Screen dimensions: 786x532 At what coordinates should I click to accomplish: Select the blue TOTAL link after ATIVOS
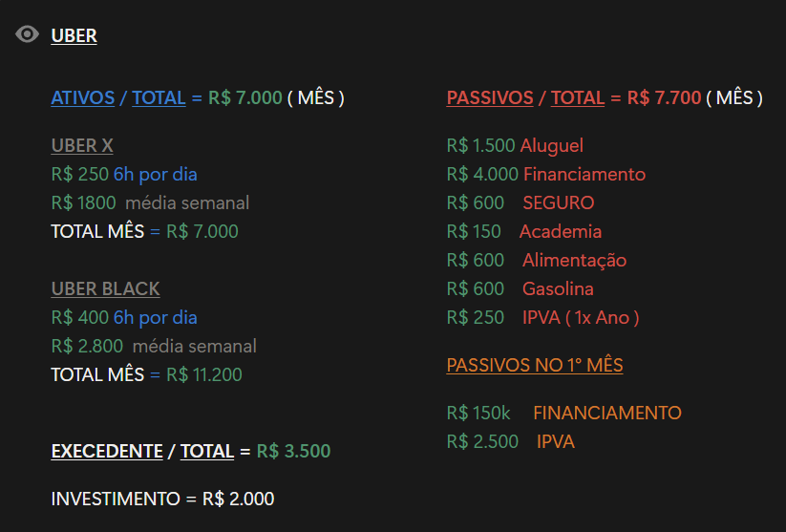click(x=159, y=97)
